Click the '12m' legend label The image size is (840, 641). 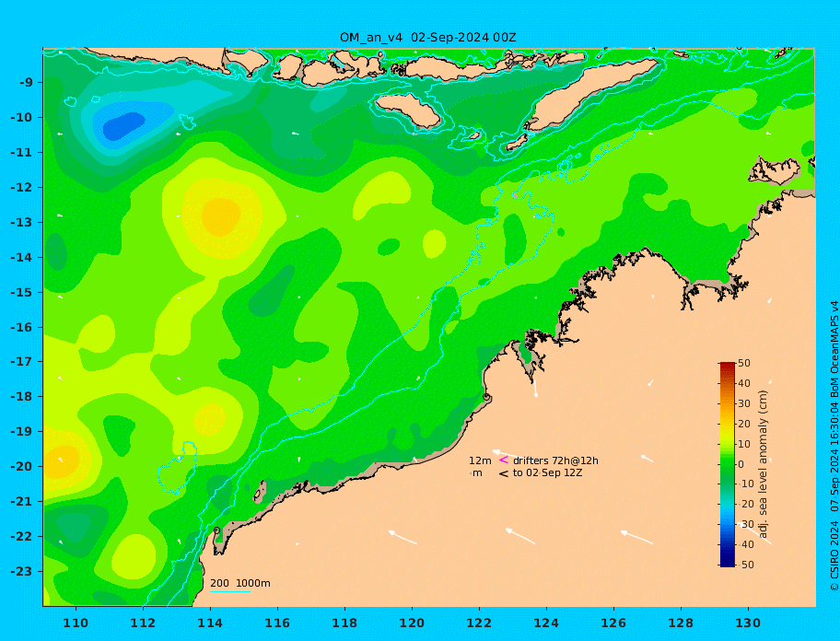480,460
